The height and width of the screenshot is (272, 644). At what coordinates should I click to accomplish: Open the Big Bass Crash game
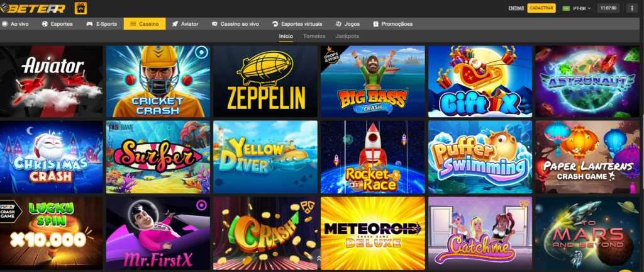coord(373,81)
